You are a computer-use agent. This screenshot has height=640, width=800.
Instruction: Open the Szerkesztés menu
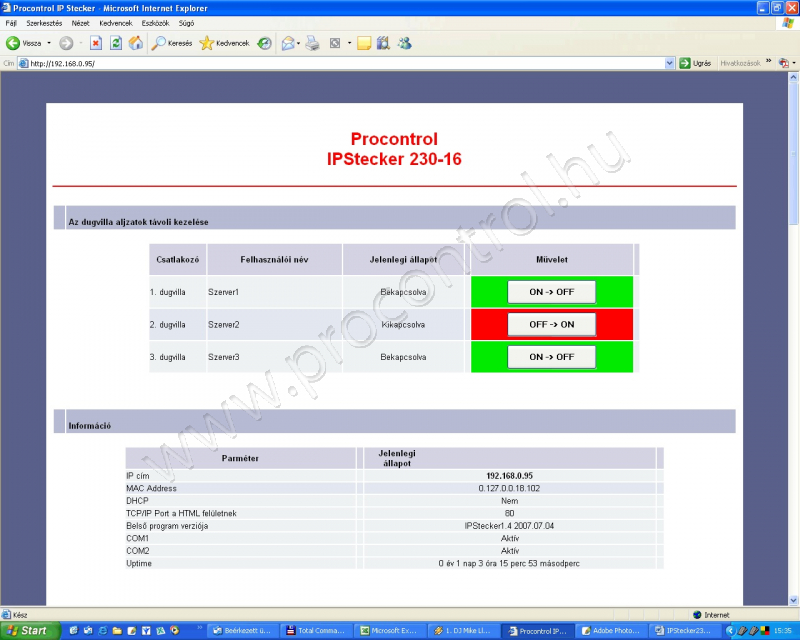tap(44, 23)
